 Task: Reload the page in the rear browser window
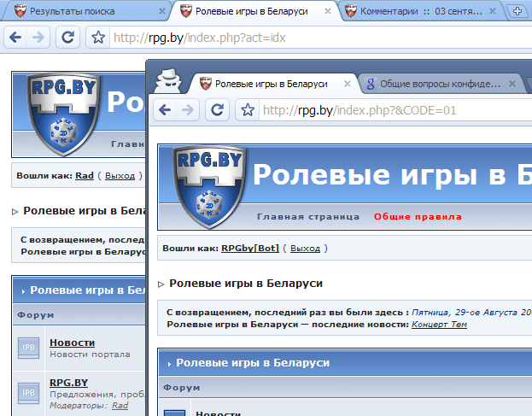pos(67,37)
